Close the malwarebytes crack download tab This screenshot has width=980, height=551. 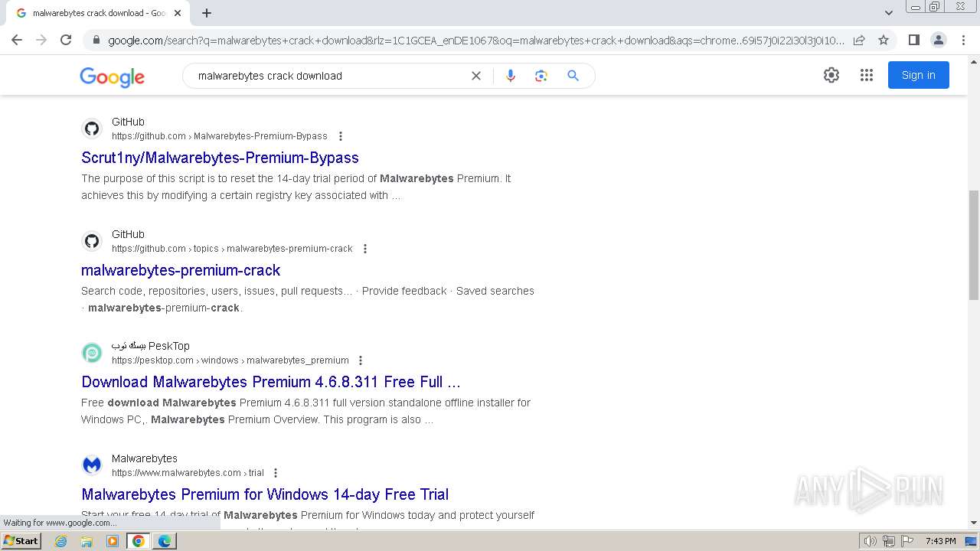178,13
